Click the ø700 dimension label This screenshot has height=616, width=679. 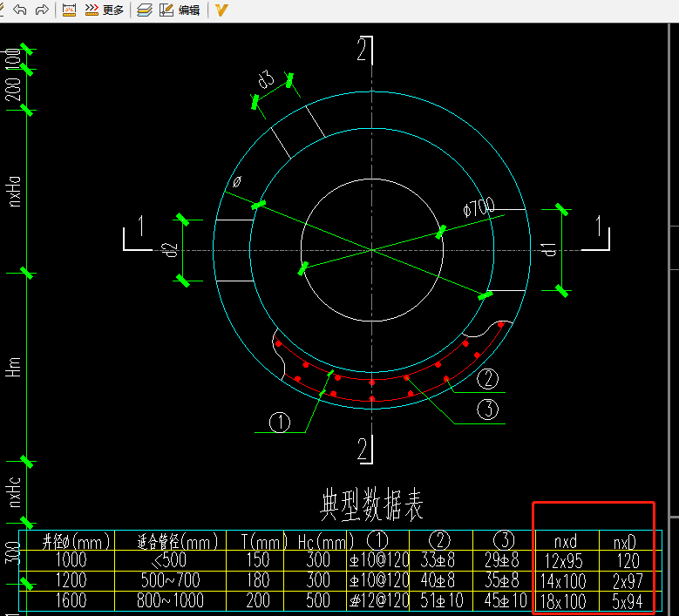[479, 207]
